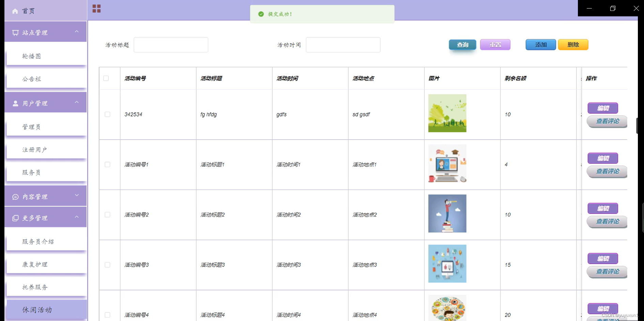644x321 pixels.
Task: Open 轮播图 in the sidebar
Action: pos(47,56)
